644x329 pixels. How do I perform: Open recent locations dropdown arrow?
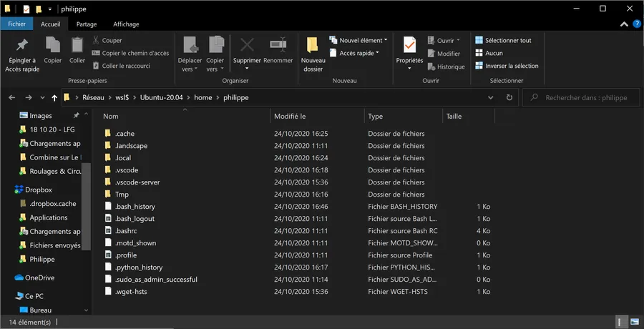42,98
